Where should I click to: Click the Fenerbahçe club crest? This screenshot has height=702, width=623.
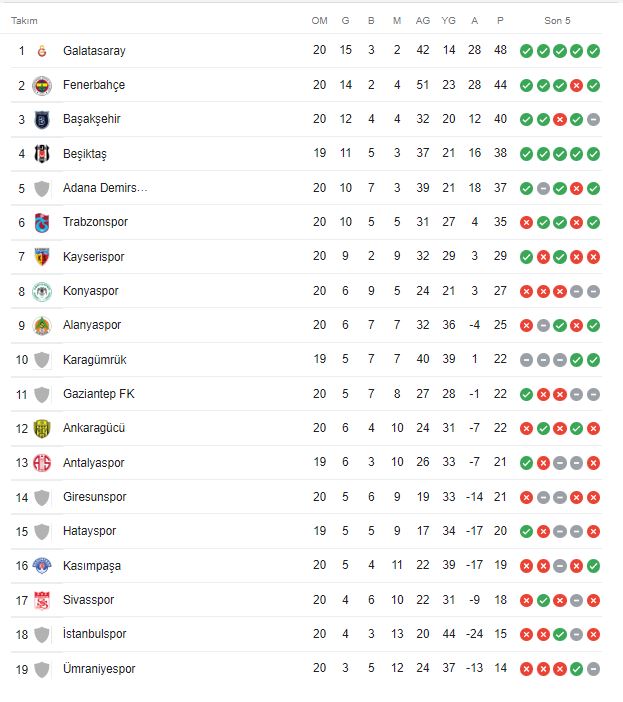click(42, 85)
